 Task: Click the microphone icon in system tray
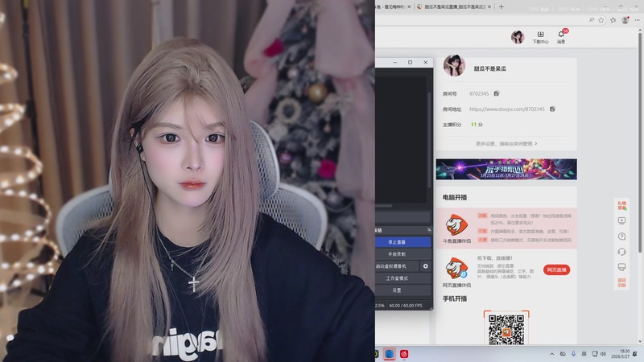coord(573,354)
